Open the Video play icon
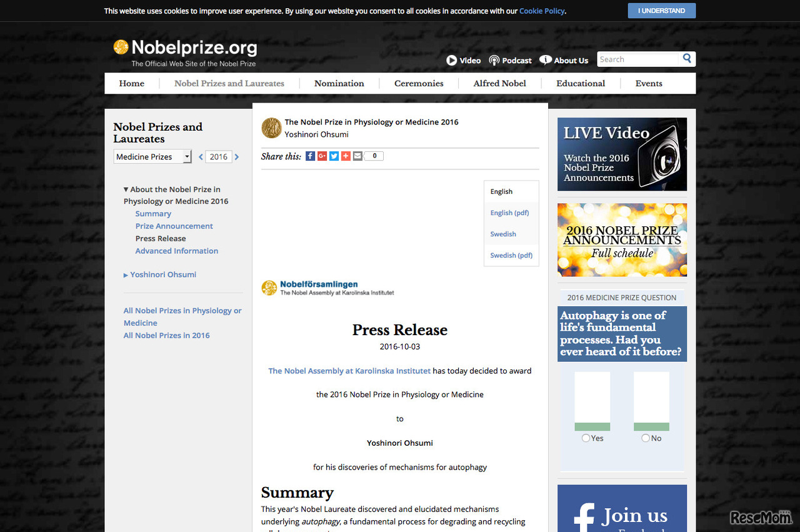The height and width of the screenshot is (532, 800). (452, 60)
